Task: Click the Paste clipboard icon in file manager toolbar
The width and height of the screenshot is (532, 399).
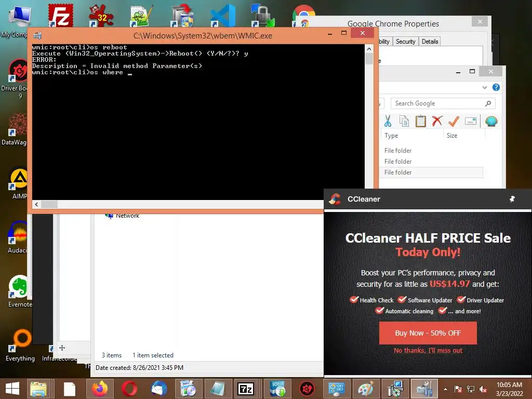Action: (421, 121)
